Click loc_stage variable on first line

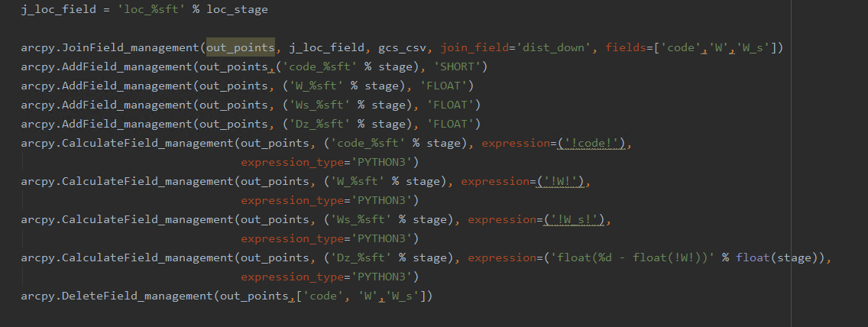tap(237, 9)
